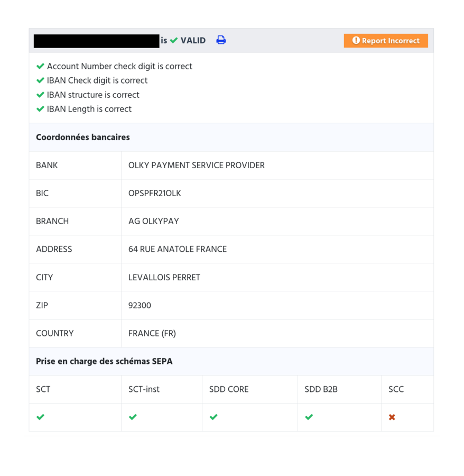Click the checkmark beside IBAN Length is correct

[40, 109]
